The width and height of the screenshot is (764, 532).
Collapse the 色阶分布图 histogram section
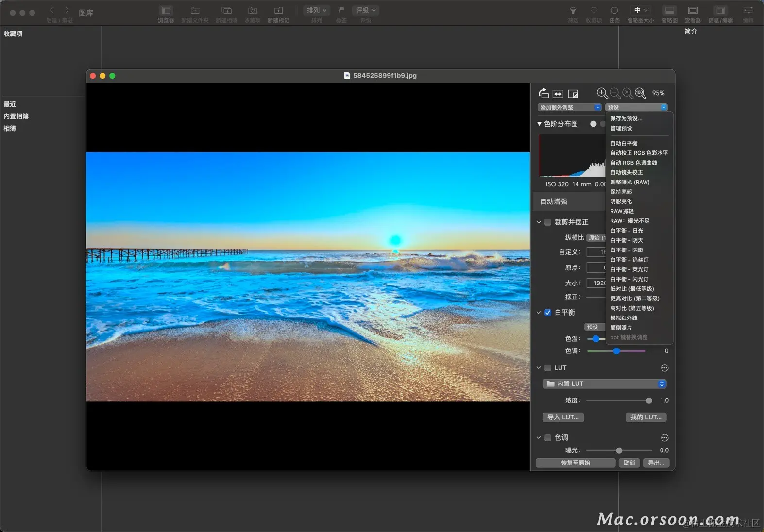539,124
